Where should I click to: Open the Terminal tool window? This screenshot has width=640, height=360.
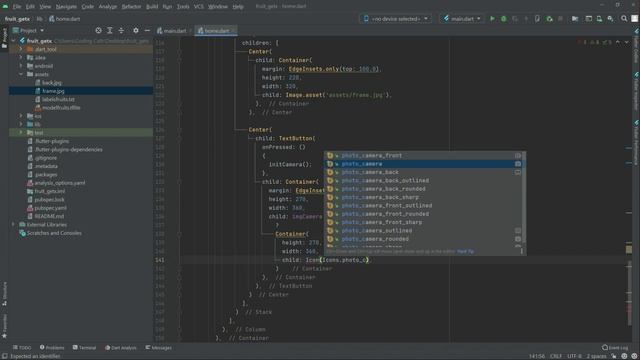pyautogui.click(x=84, y=348)
